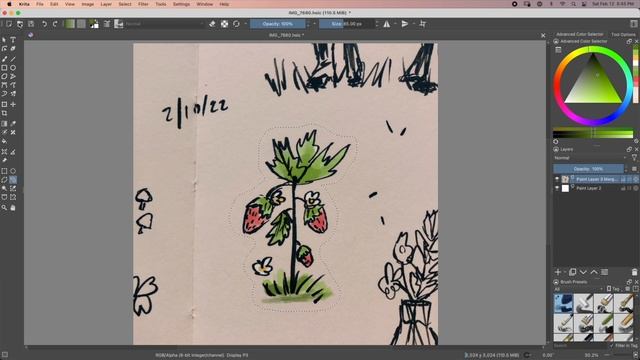Open the brush editor settings icon
Screen dimensions: 640x360
(x=107, y=24)
